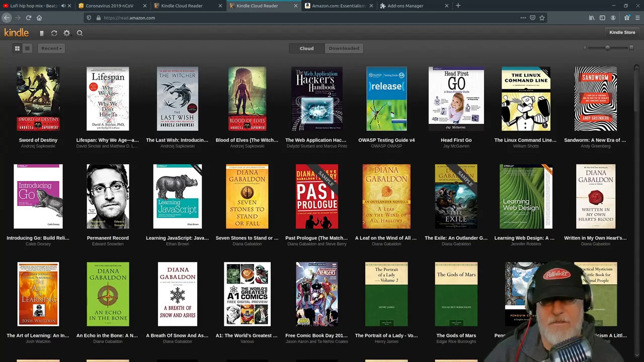The image size is (644, 362).
Task: Select the Downloaded library toggle
Action: 344,48
